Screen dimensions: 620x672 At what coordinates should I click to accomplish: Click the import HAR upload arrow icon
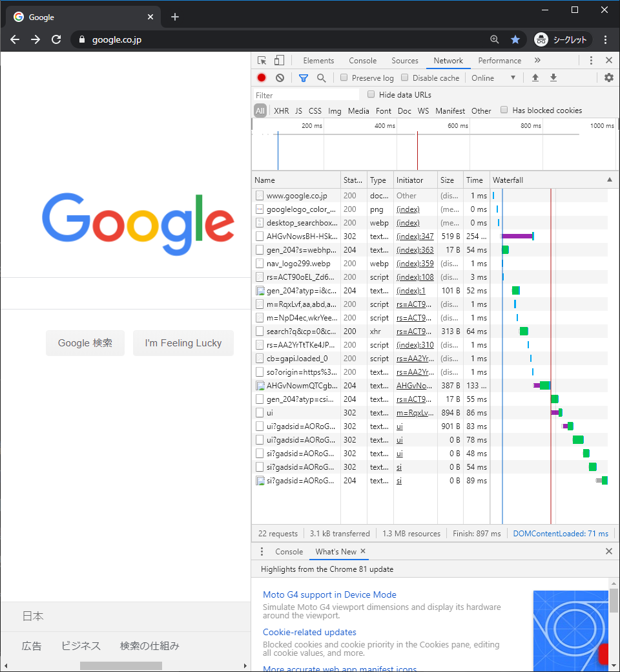[x=535, y=78]
